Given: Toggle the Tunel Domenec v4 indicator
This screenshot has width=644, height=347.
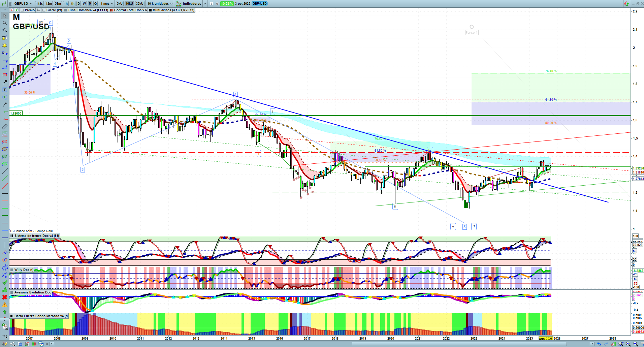Looking at the screenshot, I should click(x=65, y=10).
